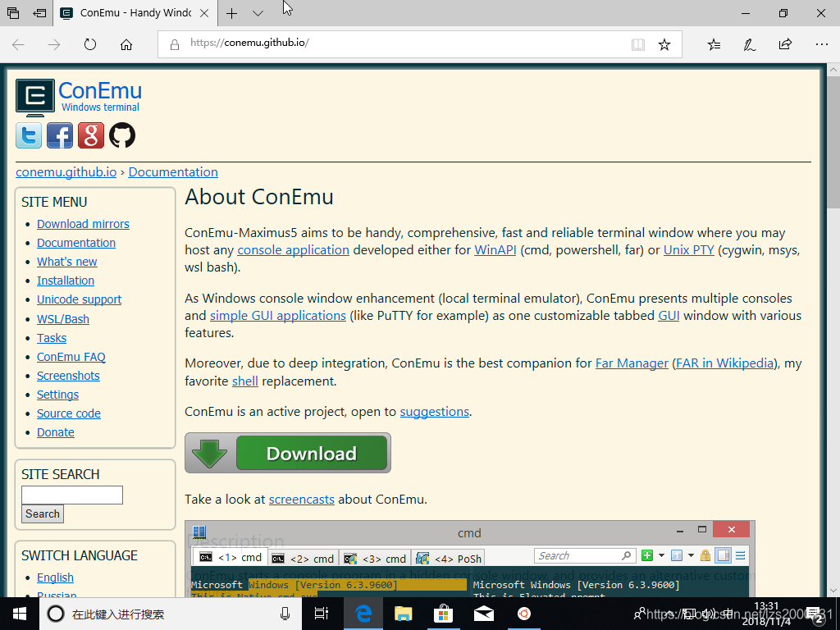
Task: Open Settings link in site menu
Action: 58,395
